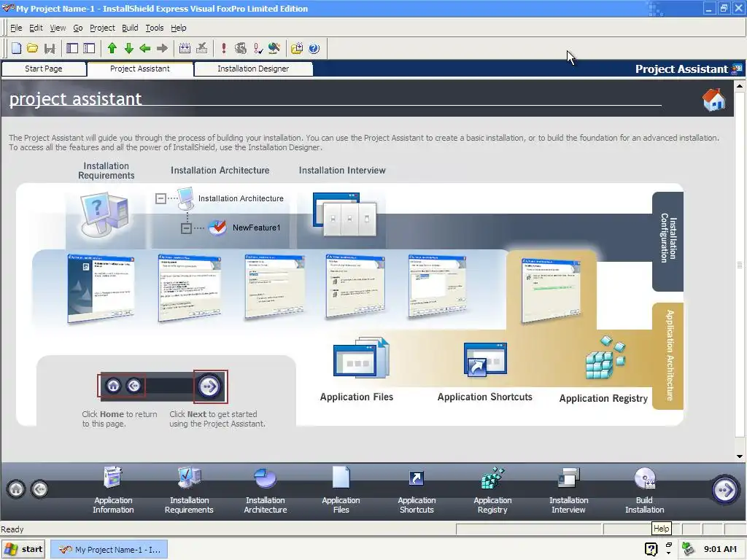
Task: Collapse the Installation Architecture tree node
Action: [160, 198]
